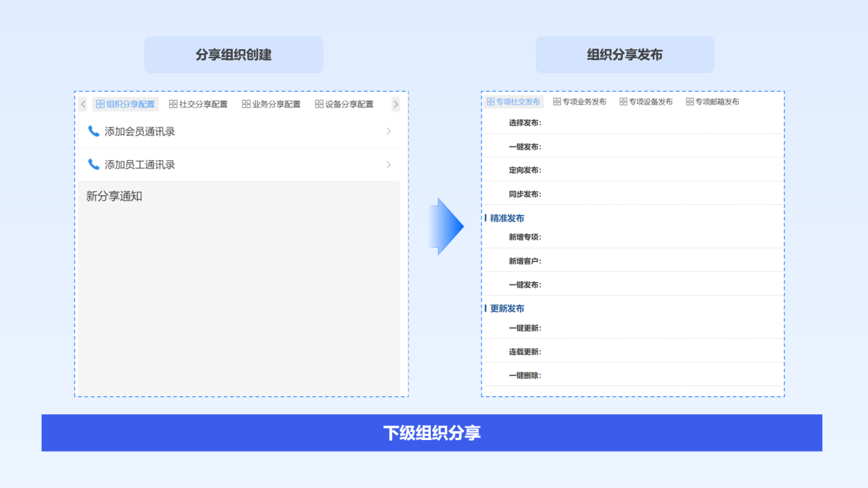
Task: Click grid icon on 社交分享配置 tab
Action: click(x=173, y=104)
